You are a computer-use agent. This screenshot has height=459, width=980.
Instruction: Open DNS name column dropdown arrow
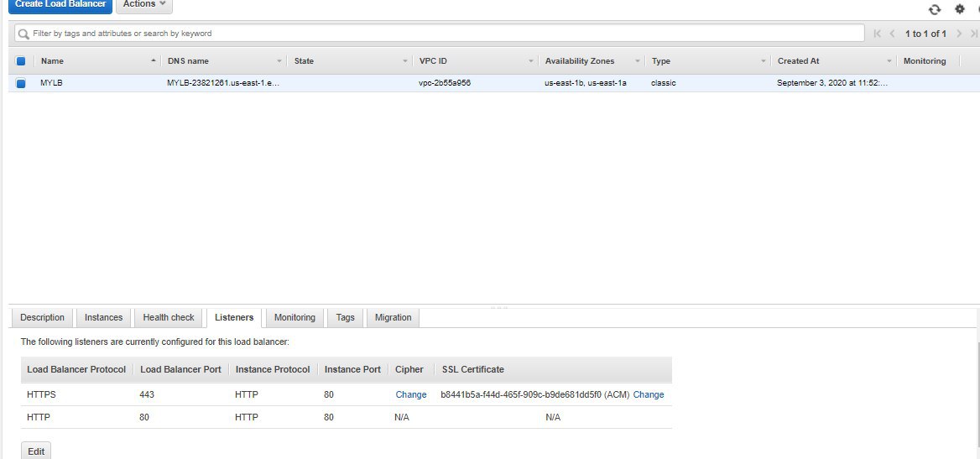point(279,61)
